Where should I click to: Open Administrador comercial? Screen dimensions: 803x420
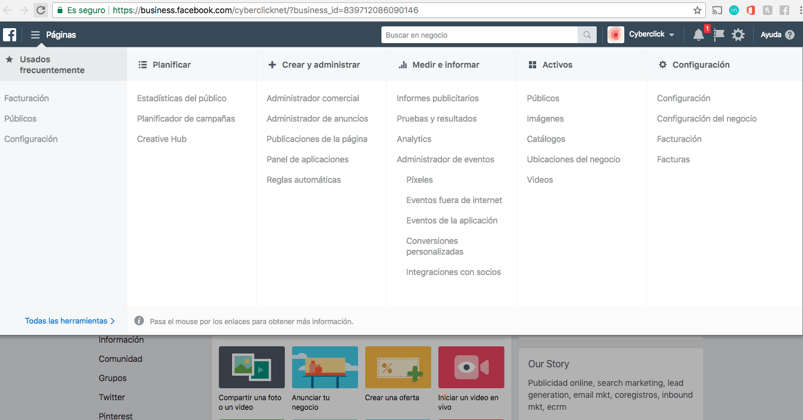point(313,98)
